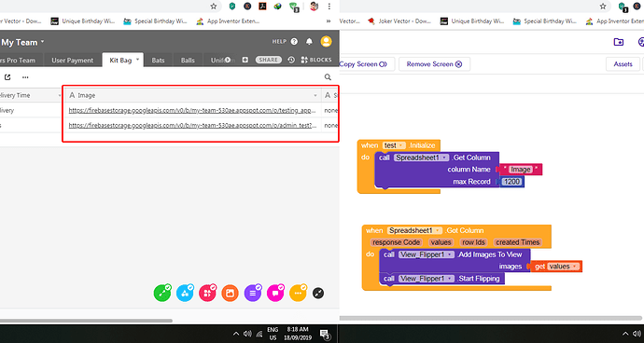Open the Assets button
644x343 pixels.
[623, 64]
